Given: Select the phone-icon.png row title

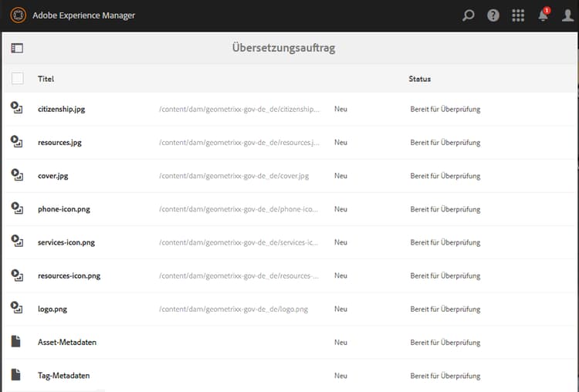Looking at the screenshot, I should (x=64, y=209).
